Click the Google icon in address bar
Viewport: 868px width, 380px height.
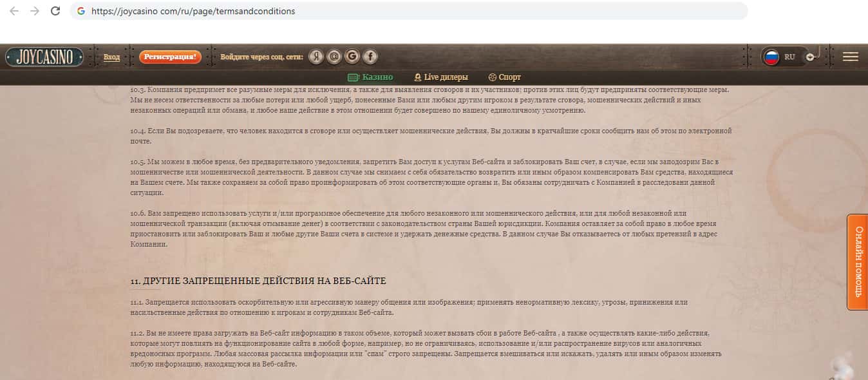[80, 11]
